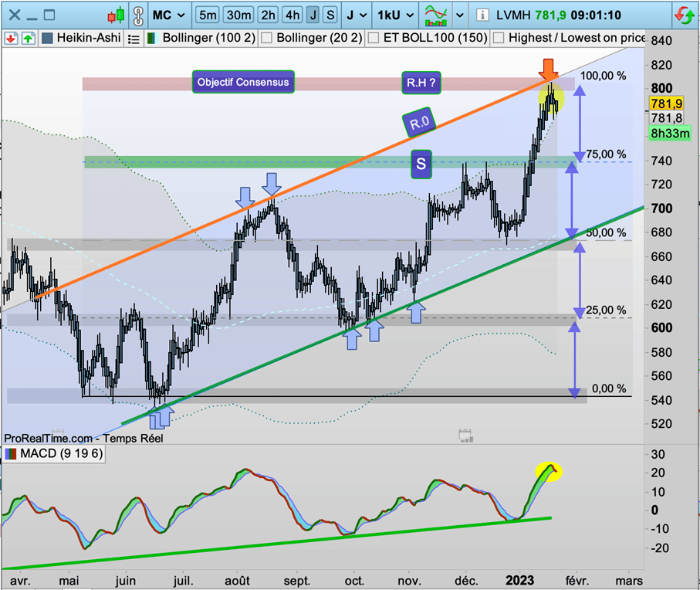Click the Heikin-Ashi label

click(x=89, y=38)
